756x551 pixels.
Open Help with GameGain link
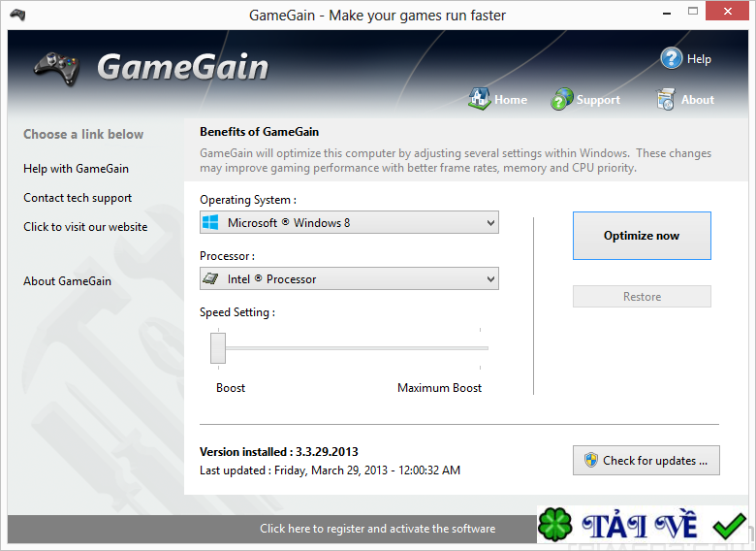tap(77, 169)
